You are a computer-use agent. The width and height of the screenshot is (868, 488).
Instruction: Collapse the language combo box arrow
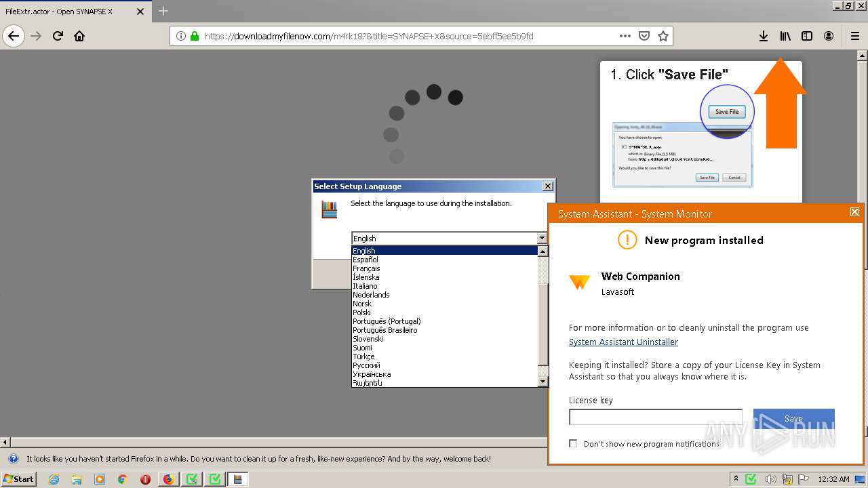point(542,238)
